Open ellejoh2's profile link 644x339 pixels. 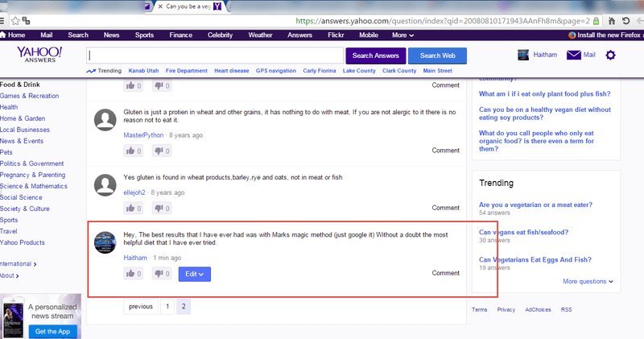[x=134, y=192]
